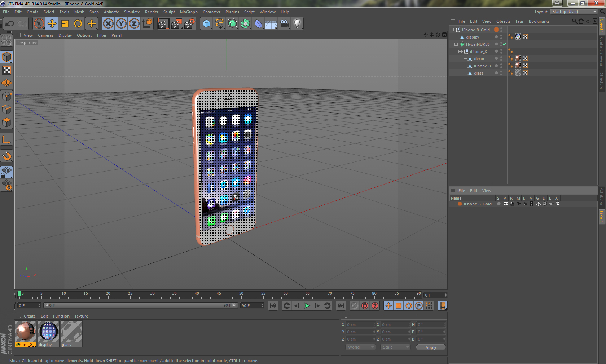This screenshot has width=606, height=364.
Task: Click the Undo arrow icon
Action: point(10,24)
